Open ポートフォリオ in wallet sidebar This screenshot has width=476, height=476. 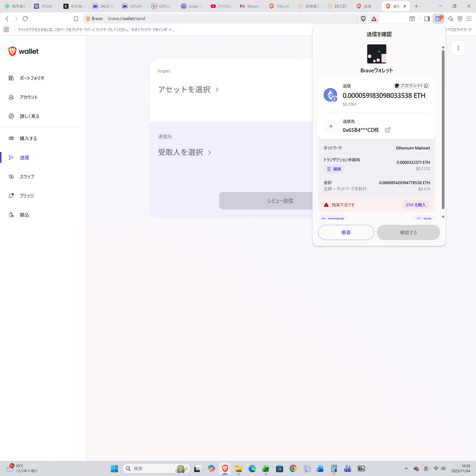click(32, 78)
